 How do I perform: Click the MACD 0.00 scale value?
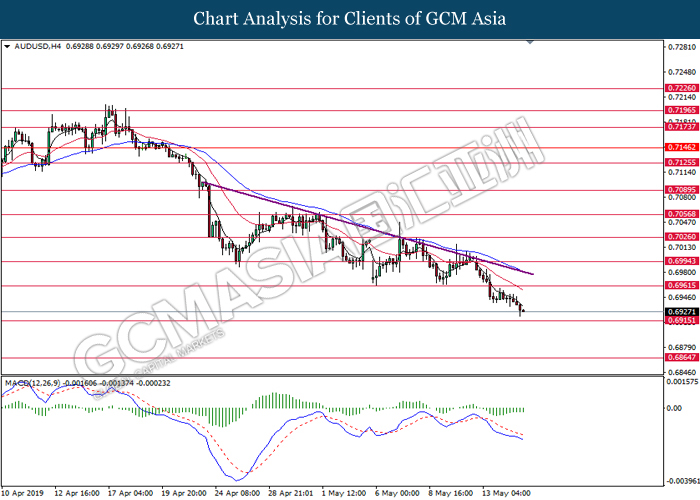coord(674,408)
